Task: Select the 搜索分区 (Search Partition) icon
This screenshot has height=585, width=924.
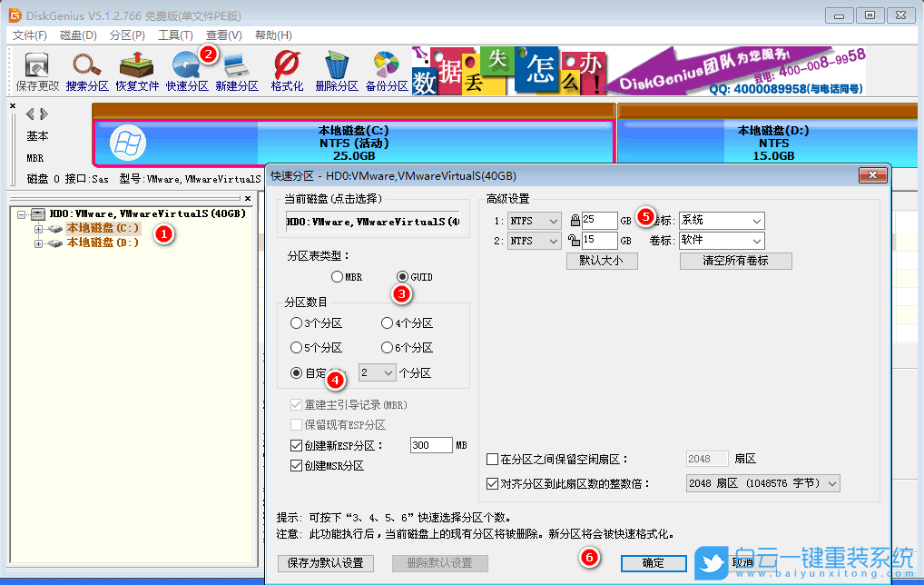Action: tap(85, 69)
